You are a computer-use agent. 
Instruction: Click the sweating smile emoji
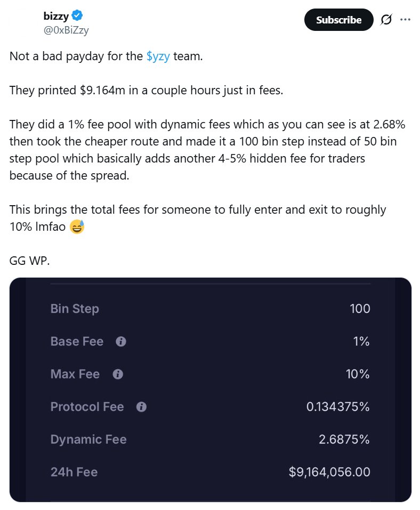pyautogui.click(x=77, y=226)
